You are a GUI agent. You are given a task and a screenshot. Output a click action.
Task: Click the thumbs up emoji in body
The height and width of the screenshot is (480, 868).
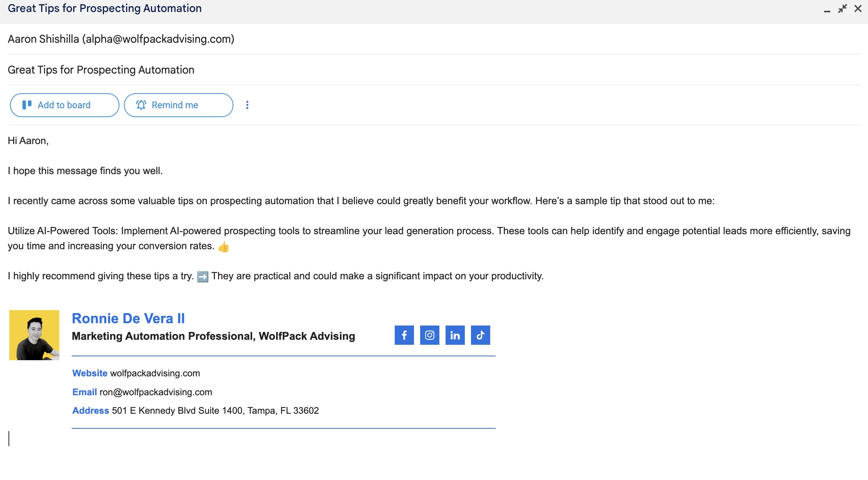click(223, 247)
